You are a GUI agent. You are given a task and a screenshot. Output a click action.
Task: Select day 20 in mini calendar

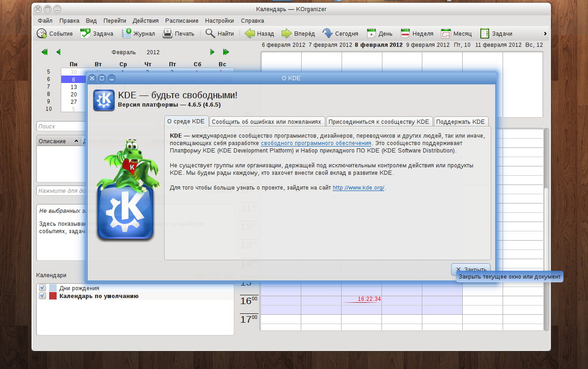pyautogui.click(x=74, y=94)
